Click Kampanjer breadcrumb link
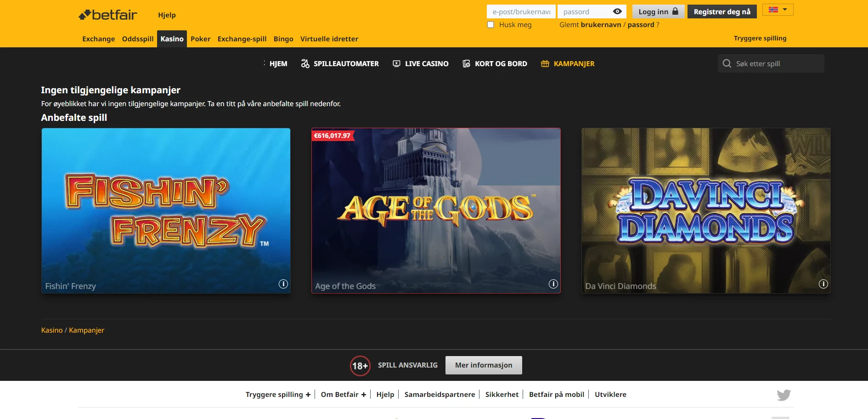 click(86, 330)
